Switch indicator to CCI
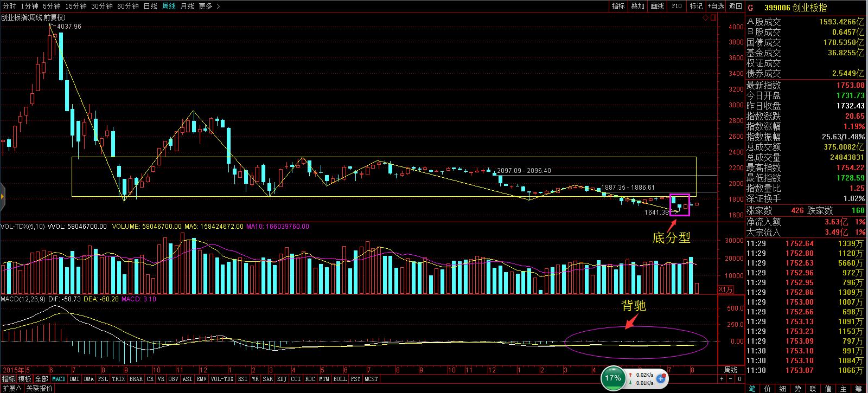The image size is (868, 393). pos(296,379)
